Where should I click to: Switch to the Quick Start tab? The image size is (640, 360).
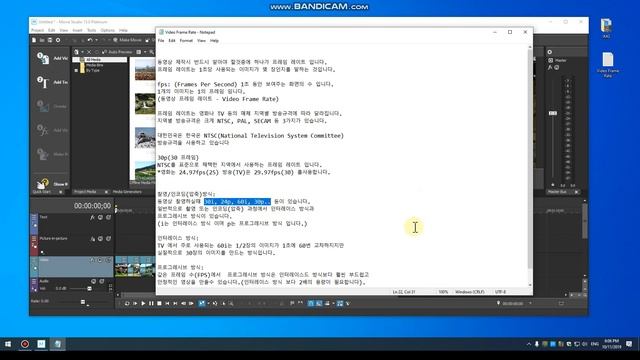[42, 192]
